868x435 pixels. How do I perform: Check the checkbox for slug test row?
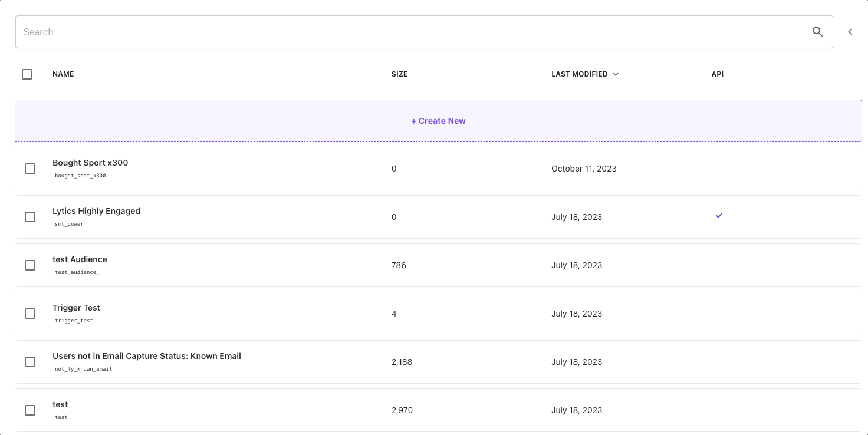[x=30, y=410]
